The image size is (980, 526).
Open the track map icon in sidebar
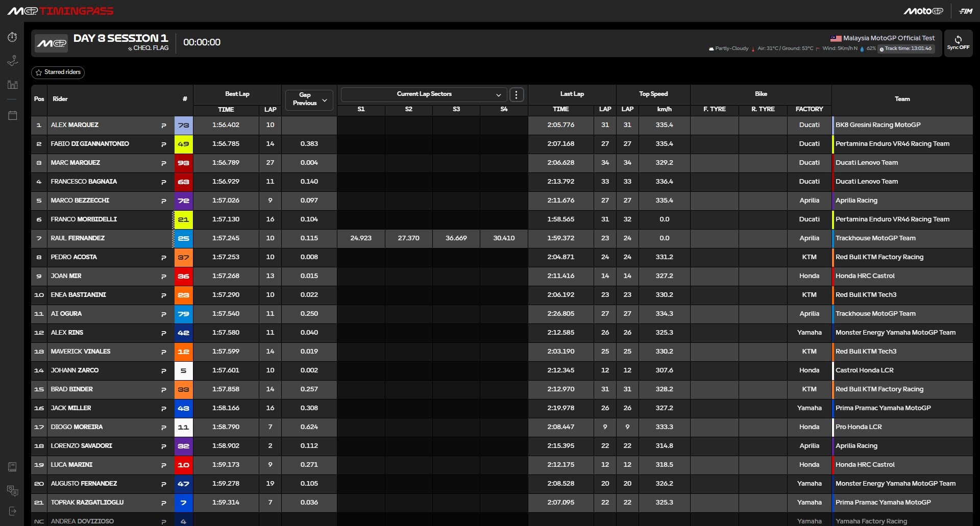tap(12, 61)
